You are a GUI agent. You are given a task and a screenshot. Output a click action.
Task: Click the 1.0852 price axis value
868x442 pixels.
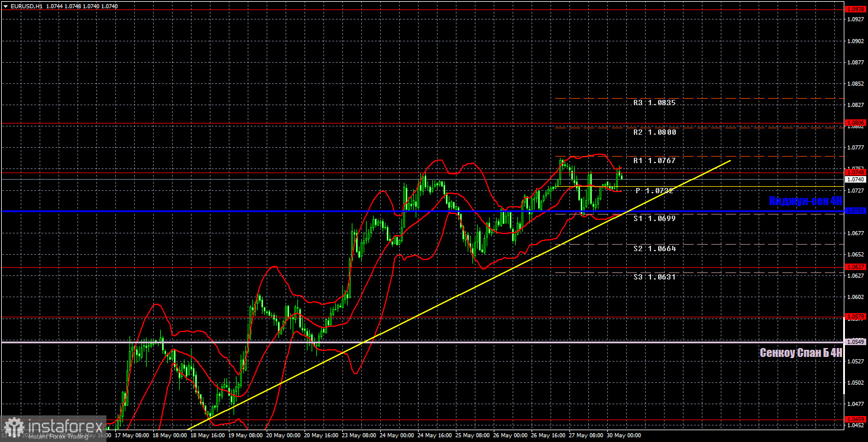(856, 83)
